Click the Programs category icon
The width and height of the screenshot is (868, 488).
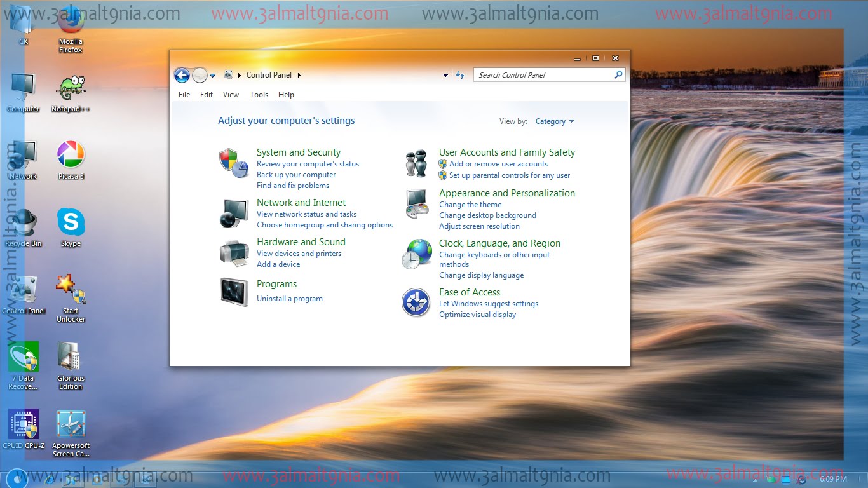point(234,292)
